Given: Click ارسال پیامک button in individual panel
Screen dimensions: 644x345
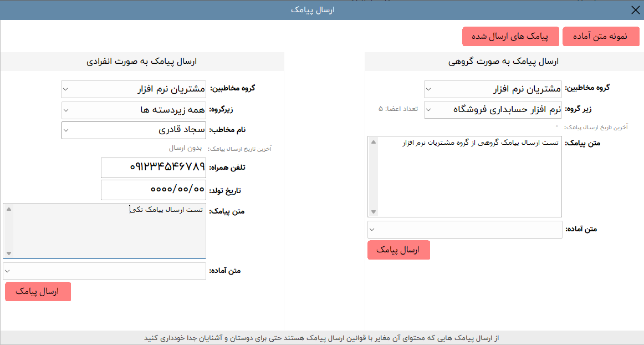Looking at the screenshot, I should (38, 292).
